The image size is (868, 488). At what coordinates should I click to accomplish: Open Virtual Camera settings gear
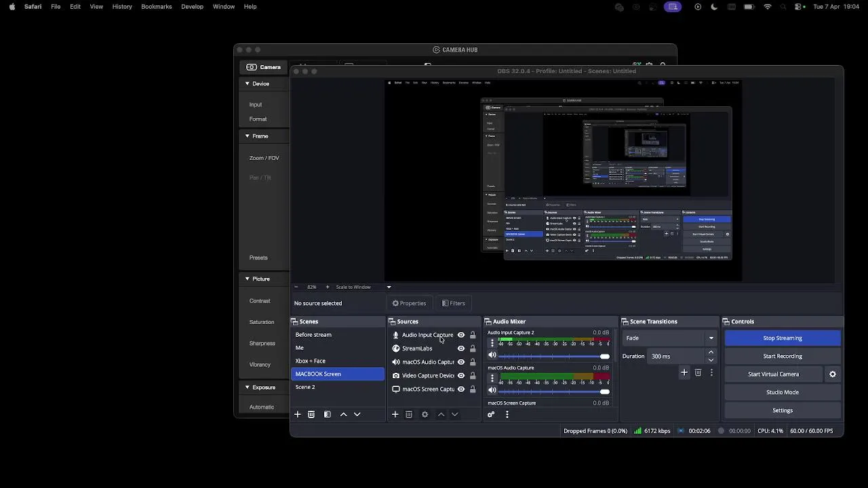click(833, 374)
